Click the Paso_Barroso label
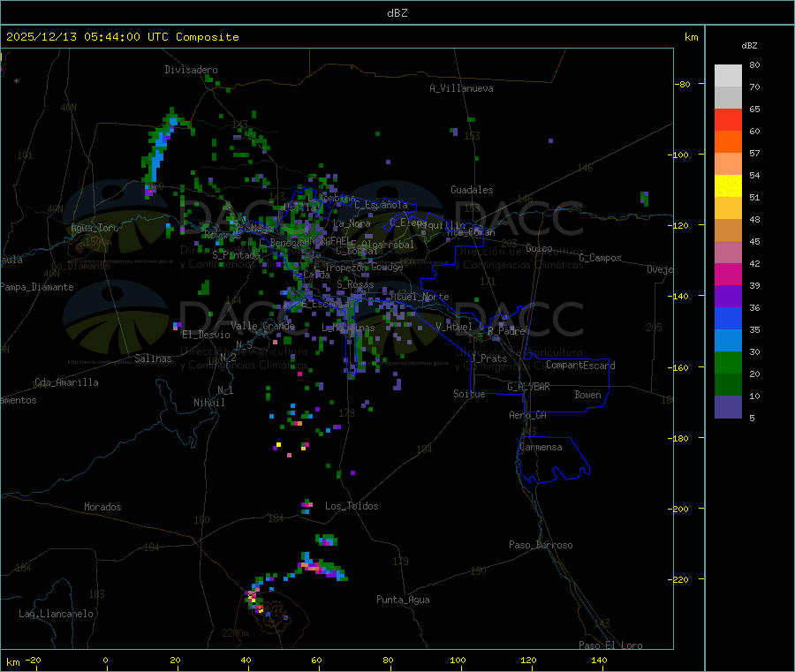Viewport: 795px width, 672px height. [x=541, y=545]
